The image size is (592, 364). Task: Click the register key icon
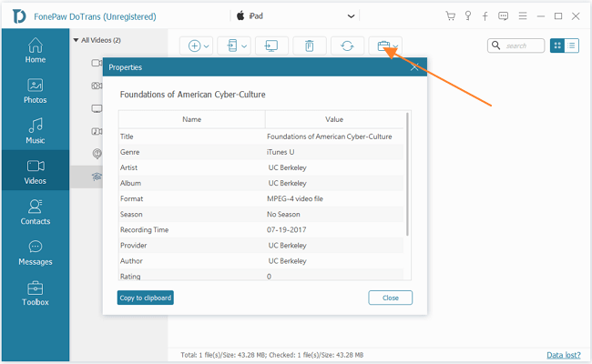tap(468, 15)
